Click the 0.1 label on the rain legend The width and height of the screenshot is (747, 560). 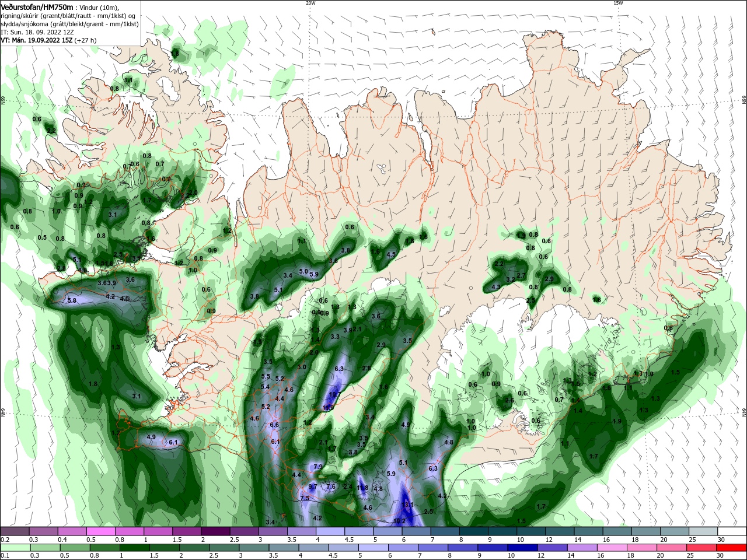pos(5,555)
